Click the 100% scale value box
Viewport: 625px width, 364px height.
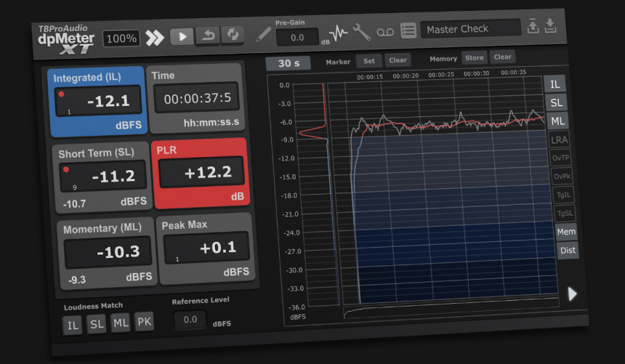[121, 39]
